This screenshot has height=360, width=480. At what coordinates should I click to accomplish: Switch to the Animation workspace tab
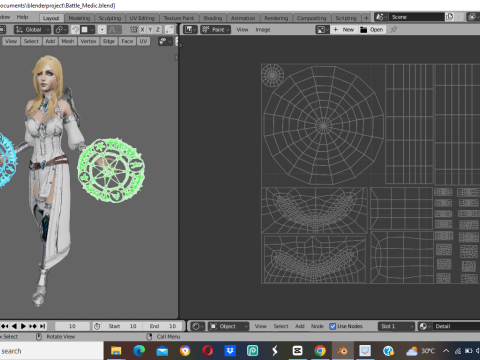click(x=243, y=18)
